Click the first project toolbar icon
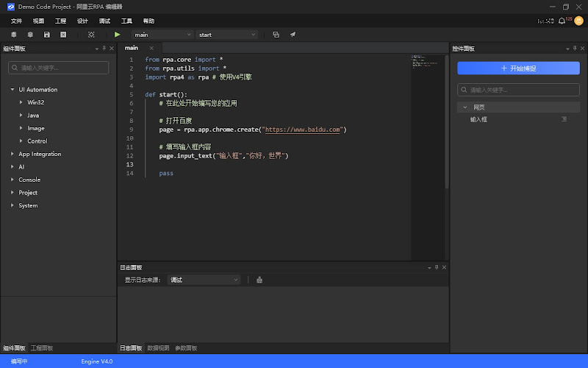The height and width of the screenshot is (368, 588). pos(14,35)
